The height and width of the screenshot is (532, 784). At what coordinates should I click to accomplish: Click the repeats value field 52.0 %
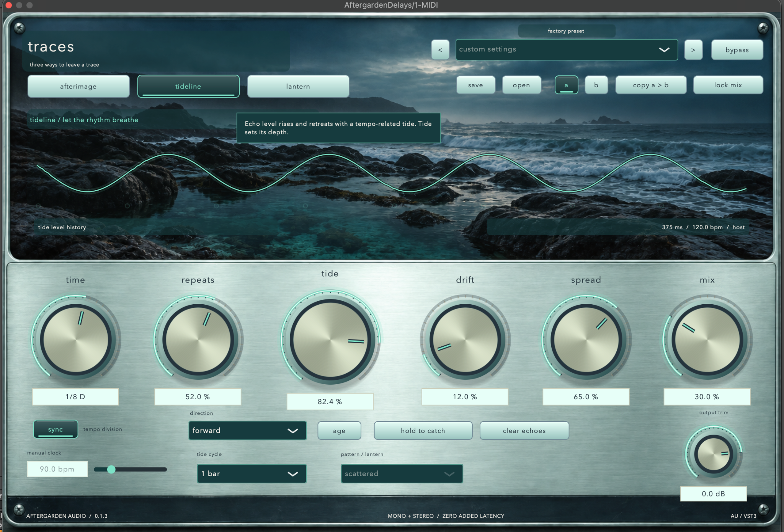click(x=198, y=397)
